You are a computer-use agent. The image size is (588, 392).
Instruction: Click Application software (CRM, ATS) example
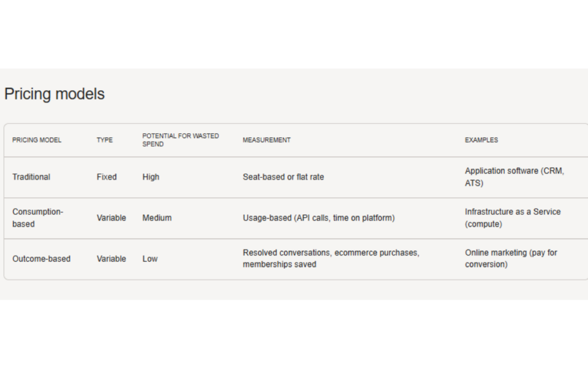514,177
